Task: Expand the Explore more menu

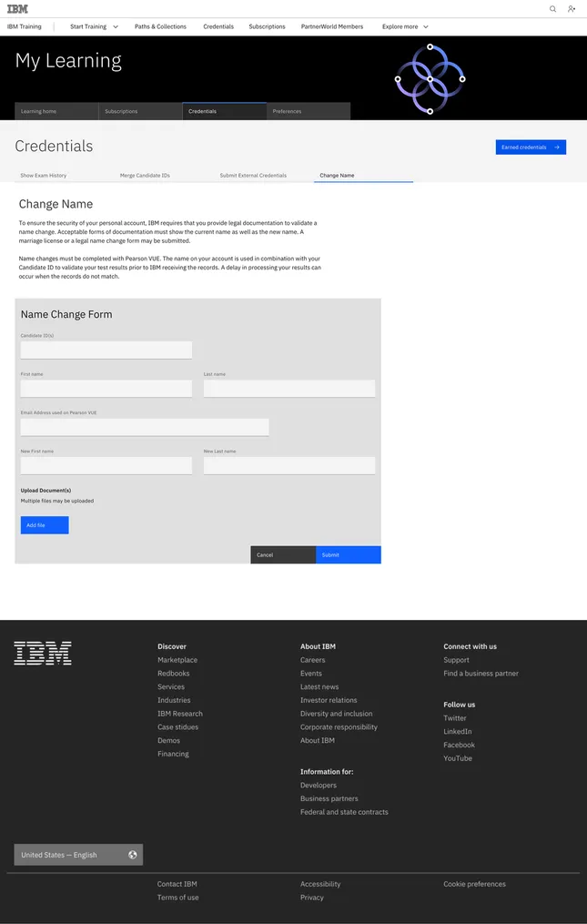Action: pos(405,26)
